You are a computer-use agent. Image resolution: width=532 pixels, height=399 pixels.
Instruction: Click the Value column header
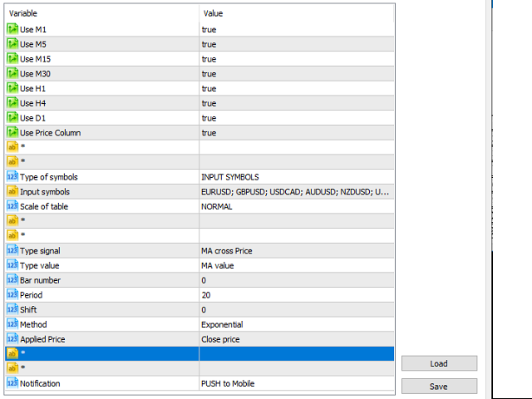point(295,13)
